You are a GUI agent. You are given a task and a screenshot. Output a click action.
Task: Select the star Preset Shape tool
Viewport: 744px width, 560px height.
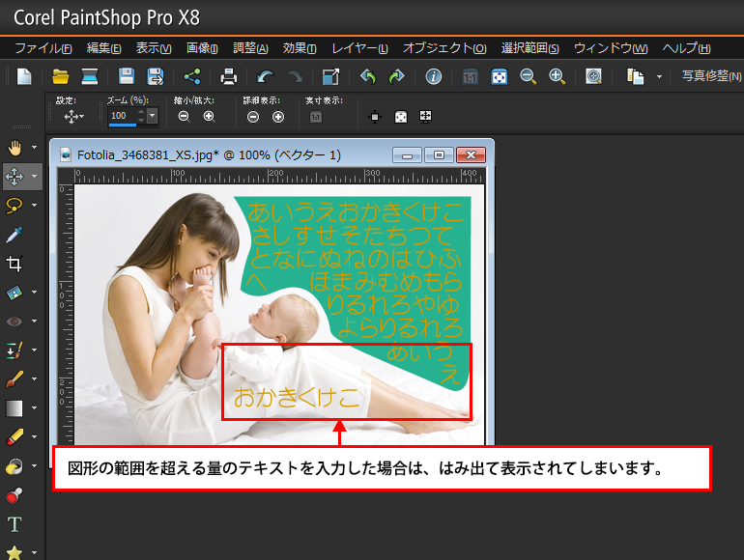tap(14, 552)
